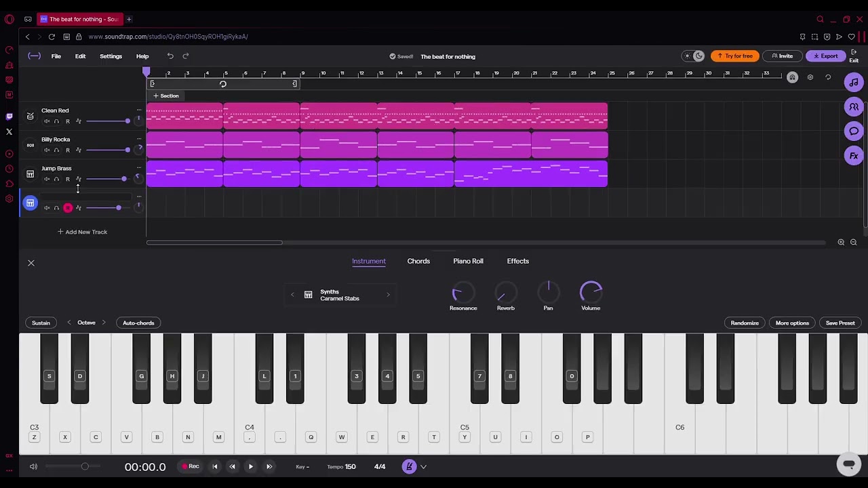Click the Invite button
Image resolution: width=868 pixels, height=488 pixels.
782,56
